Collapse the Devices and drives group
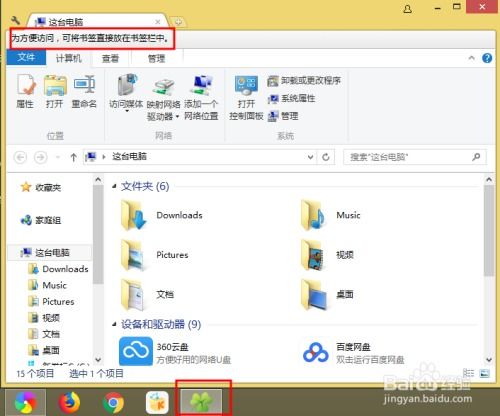This screenshot has height=416, width=500. coord(114,324)
